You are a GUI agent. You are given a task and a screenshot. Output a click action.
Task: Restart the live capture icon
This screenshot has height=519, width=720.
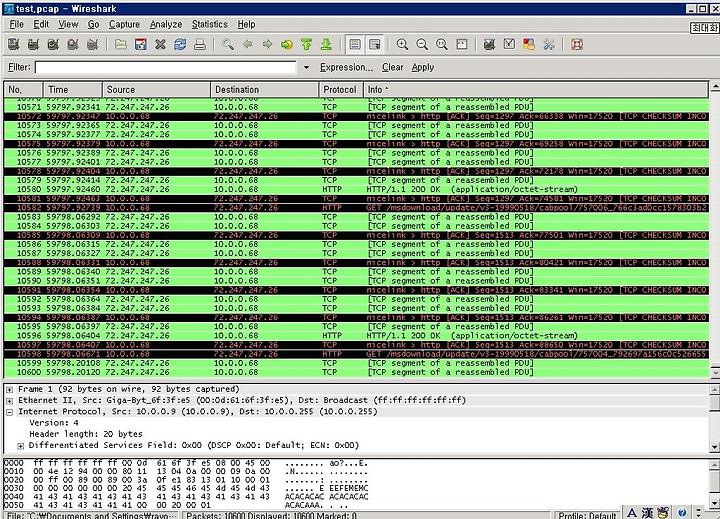coord(92,45)
